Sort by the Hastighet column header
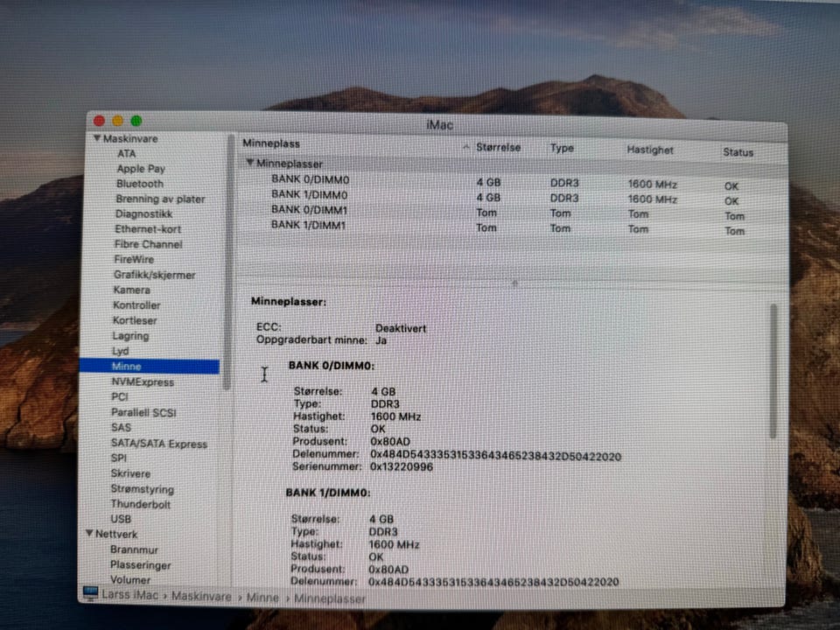This screenshot has height=630, width=840. pos(650,150)
